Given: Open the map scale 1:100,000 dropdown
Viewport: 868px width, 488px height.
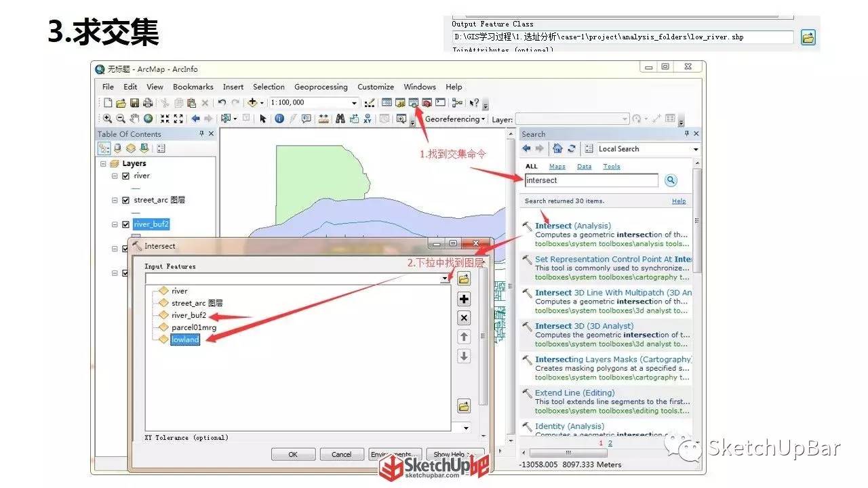Looking at the screenshot, I should [x=354, y=103].
